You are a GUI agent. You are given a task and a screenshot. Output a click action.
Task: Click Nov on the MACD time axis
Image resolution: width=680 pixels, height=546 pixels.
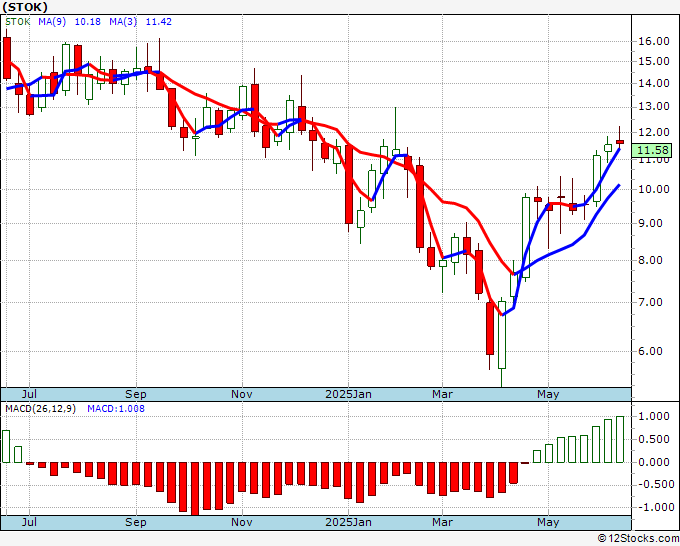(x=242, y=522)
